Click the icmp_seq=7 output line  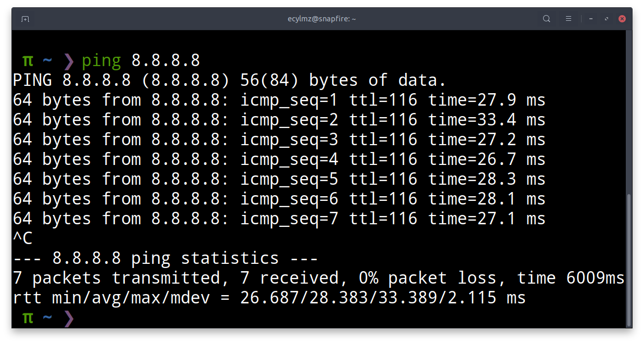click(x=279, y=219)
